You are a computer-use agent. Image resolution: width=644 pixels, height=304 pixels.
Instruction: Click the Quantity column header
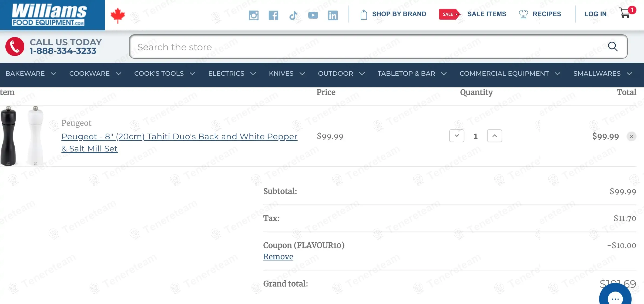click(476, 92)
